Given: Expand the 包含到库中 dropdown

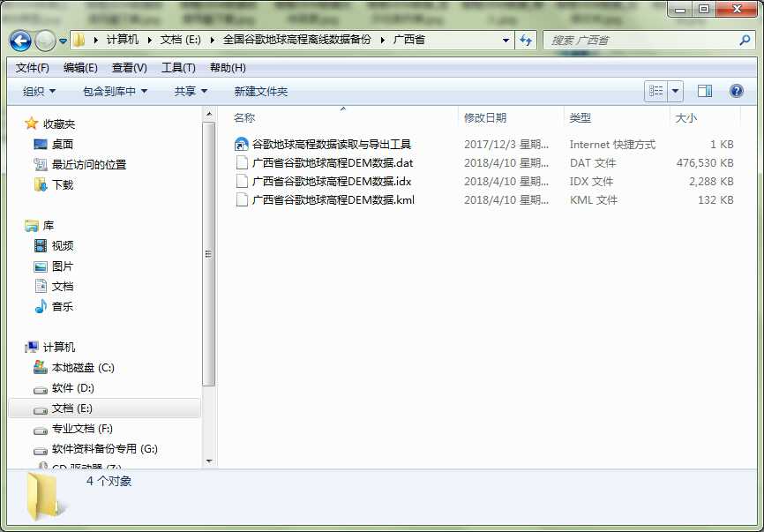Looking at the screenshot, I should [x=115, y=91].
